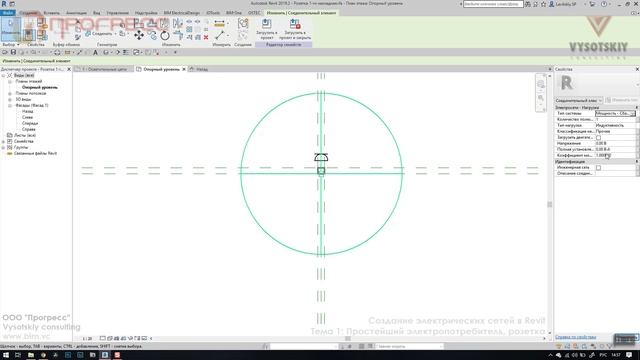
Task: Expand the 'Семейства' tree node
Action: click(x=4, y=141)
